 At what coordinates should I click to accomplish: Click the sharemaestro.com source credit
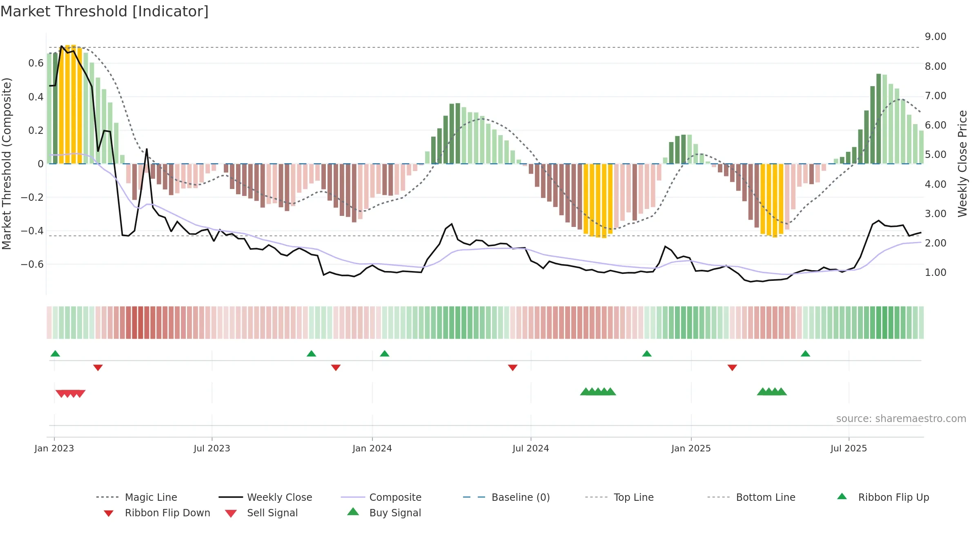coord(901,419)
